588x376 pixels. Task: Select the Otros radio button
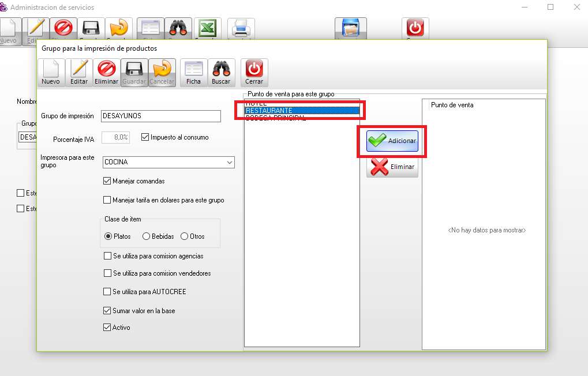(185, 236)
